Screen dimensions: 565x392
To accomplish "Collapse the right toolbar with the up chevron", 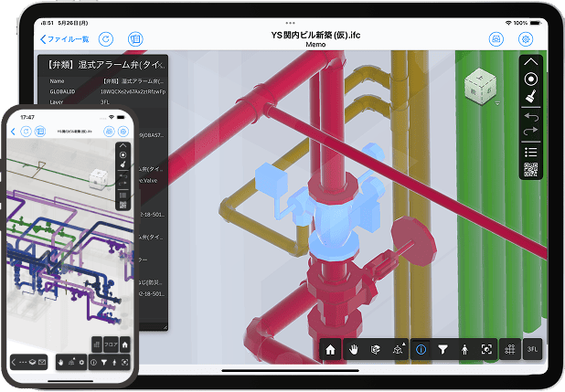I will (x=531, y=62).
